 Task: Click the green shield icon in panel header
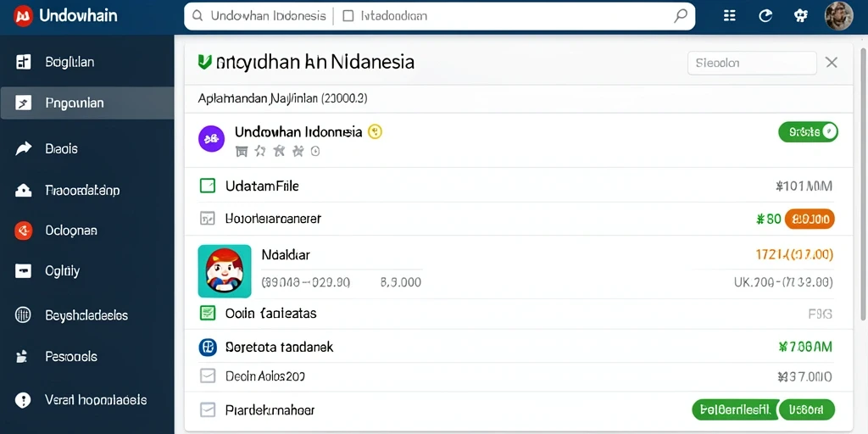204,61
